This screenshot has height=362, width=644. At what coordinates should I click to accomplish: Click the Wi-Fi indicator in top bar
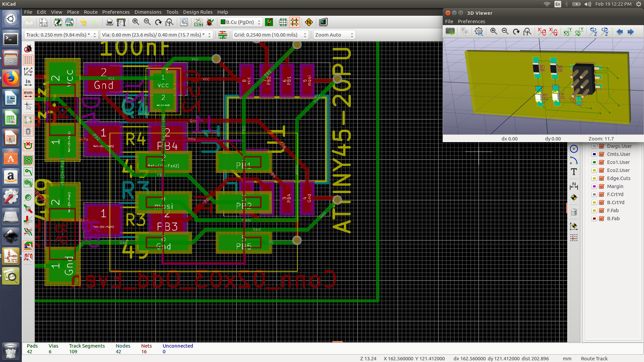pyautogui.click(x=547, y=4)
